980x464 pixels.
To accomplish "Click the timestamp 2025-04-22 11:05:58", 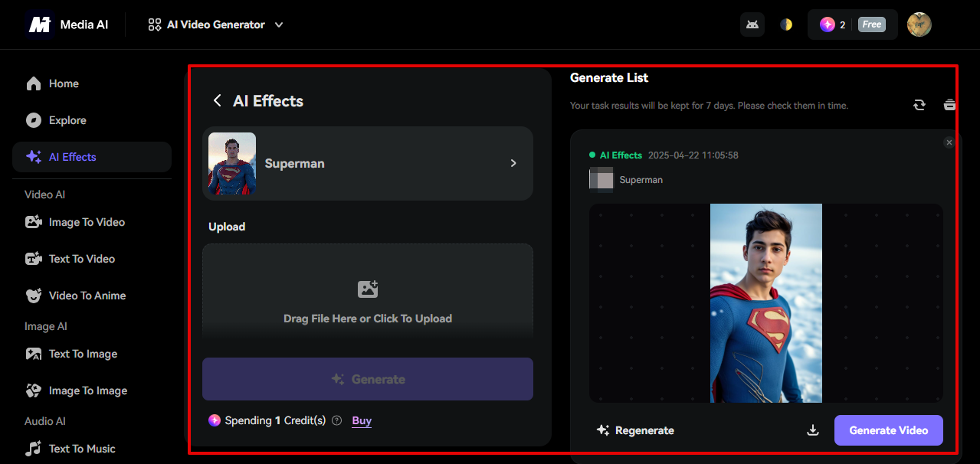I will 693,155.
